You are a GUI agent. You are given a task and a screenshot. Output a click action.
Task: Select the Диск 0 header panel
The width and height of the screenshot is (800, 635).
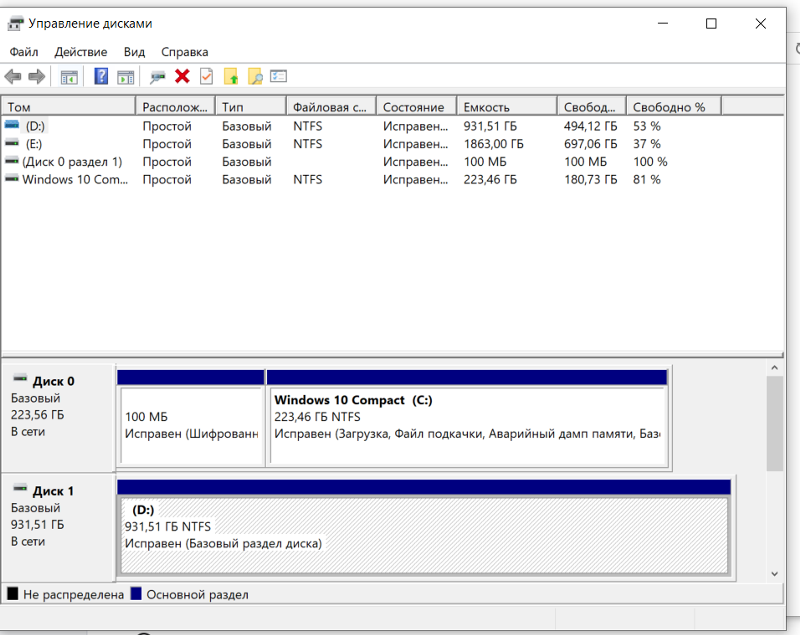(58, 418)
